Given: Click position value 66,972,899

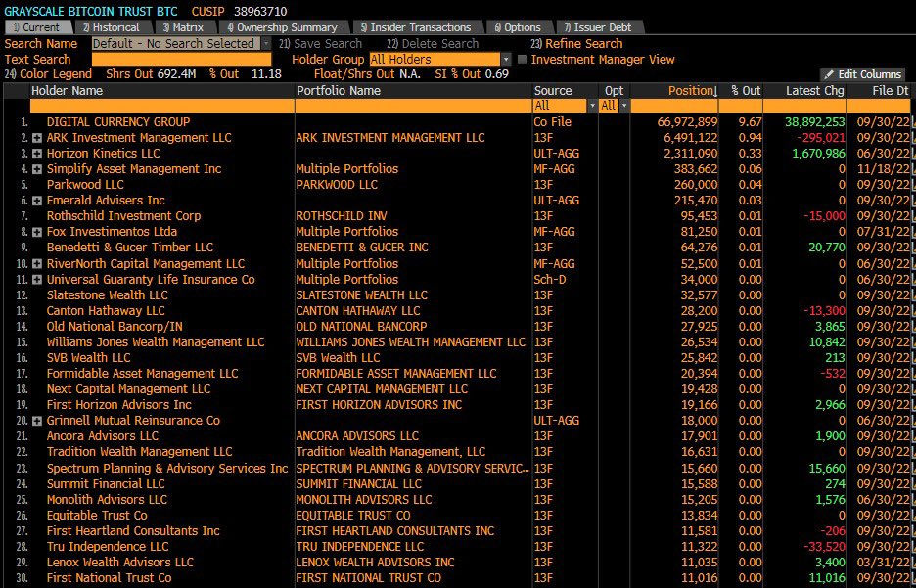Looking at the screenshot, I should pyautogui.click(x=687, y=122).
